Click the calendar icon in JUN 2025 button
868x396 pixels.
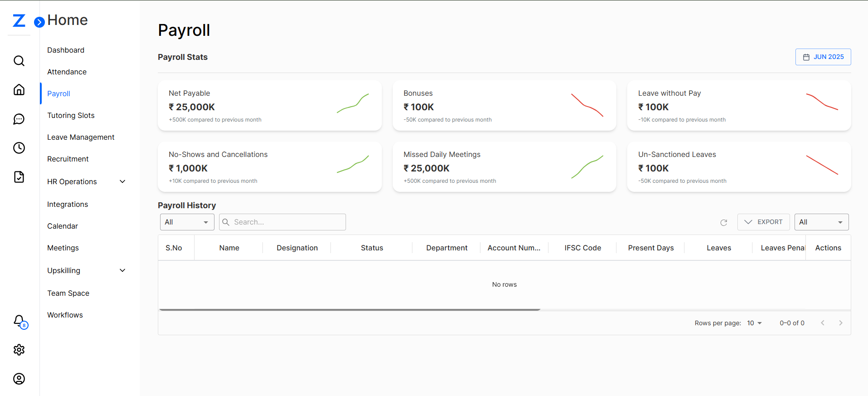(x=806, y=57)
